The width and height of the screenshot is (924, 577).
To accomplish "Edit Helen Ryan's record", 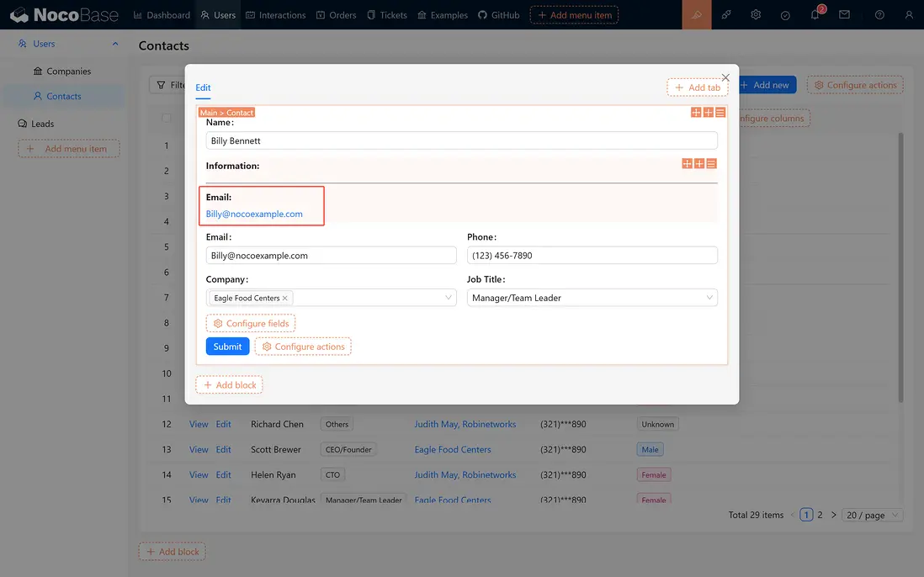I will pos(223,474).
